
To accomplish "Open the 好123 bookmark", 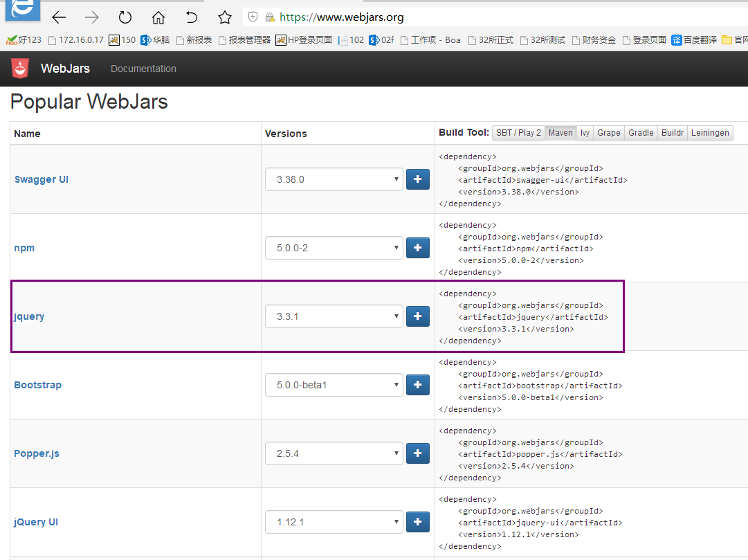I will (x=24, y=40).
